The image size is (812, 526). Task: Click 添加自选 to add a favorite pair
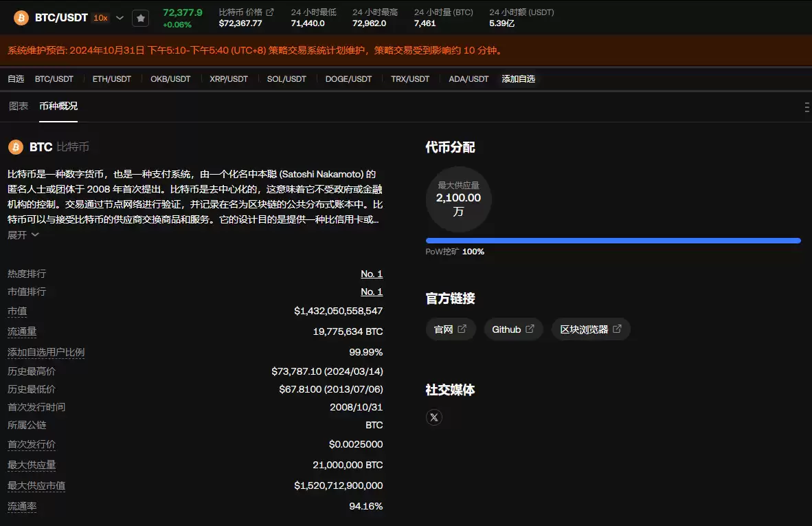[x=517, y=78]
